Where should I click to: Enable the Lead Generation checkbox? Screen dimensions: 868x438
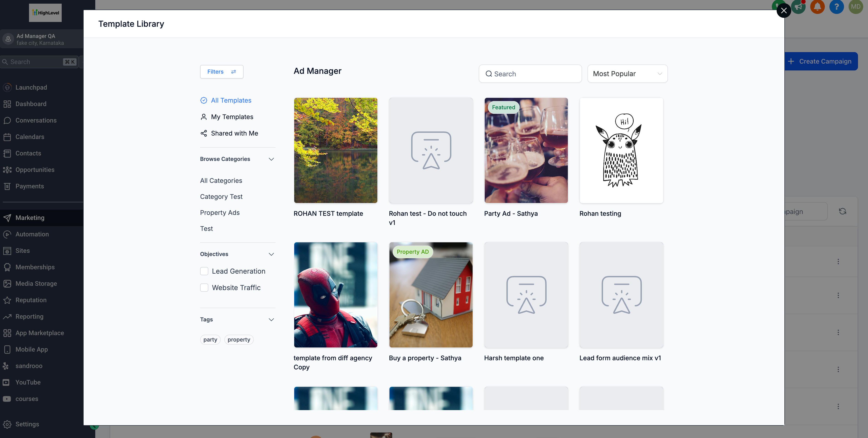click(x=204, y=271)
